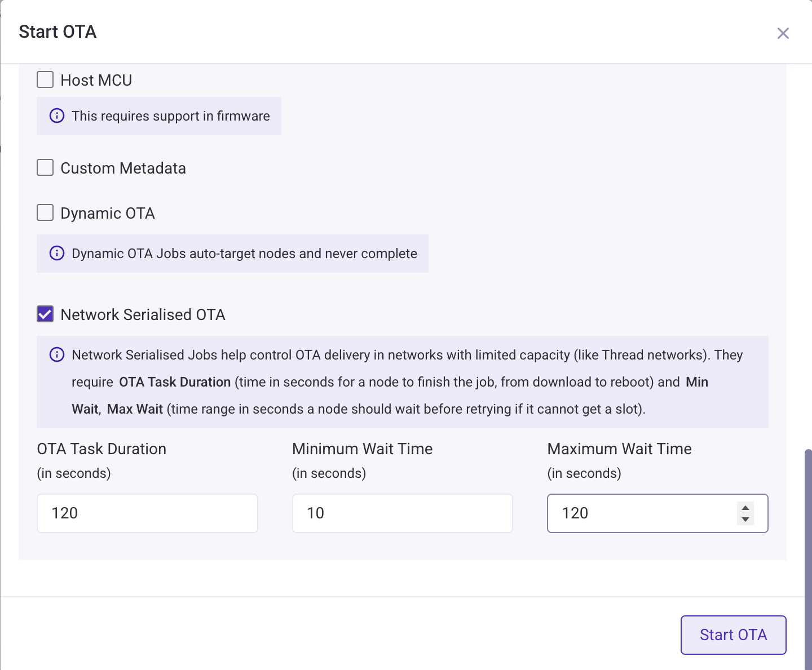
Task: Click the down stepper arrow on Maximum Wait Time
Action: [x=745, y=520]
